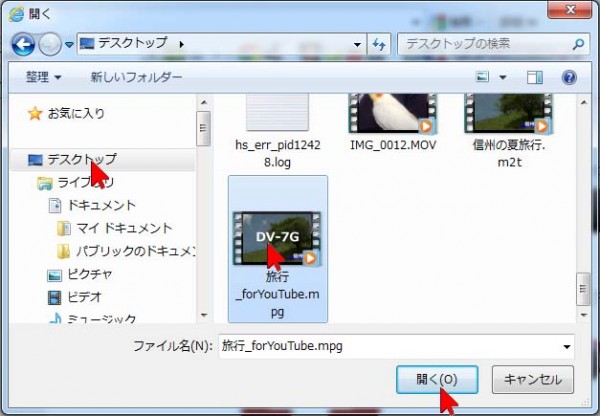Click the search magnifier icon
Screen dimensions: 600x416
[578, 44]
